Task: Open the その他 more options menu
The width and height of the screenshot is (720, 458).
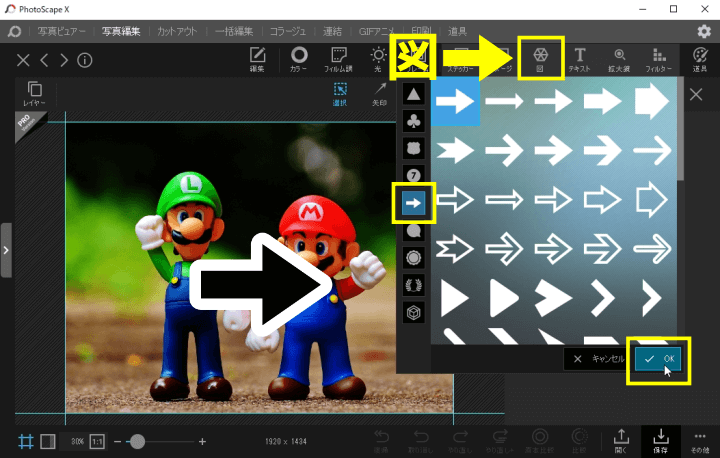Action: (x=700, y=441)
